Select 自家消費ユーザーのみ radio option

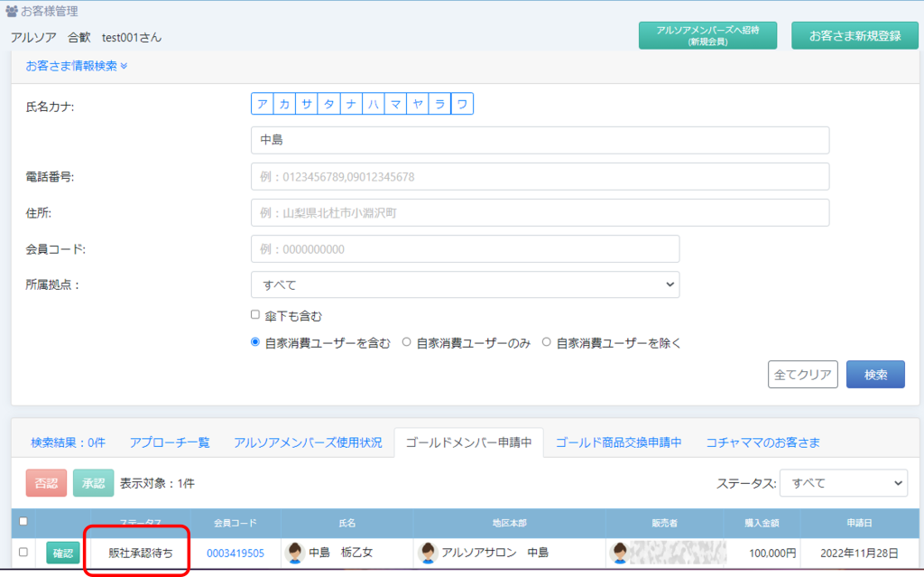[x=406, y=342]
